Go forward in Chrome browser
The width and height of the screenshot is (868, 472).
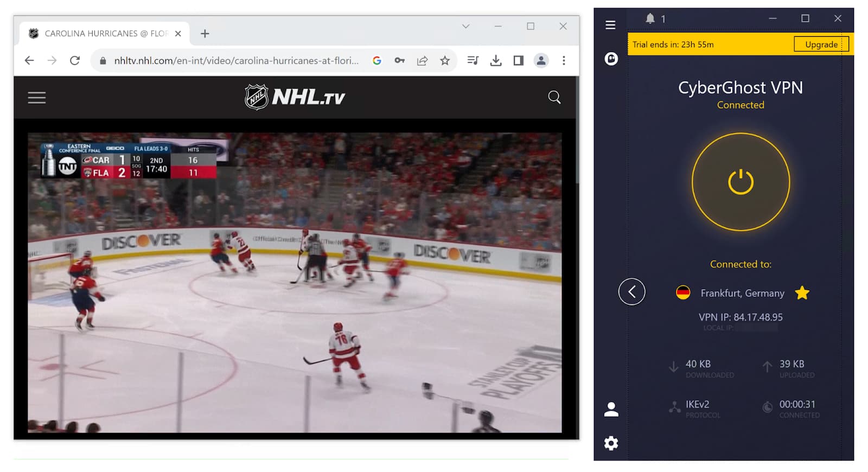52,61
